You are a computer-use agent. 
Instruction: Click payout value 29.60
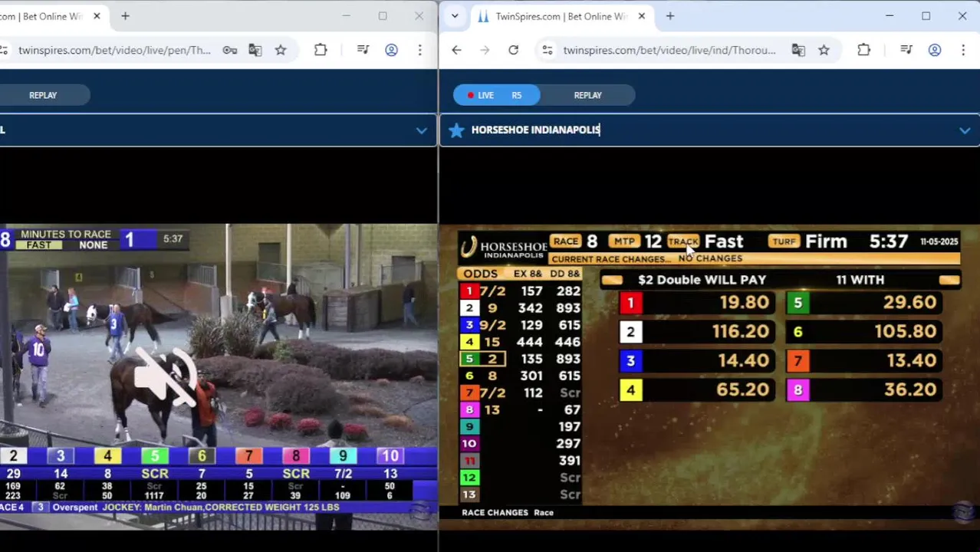click(x=909, y=302)
